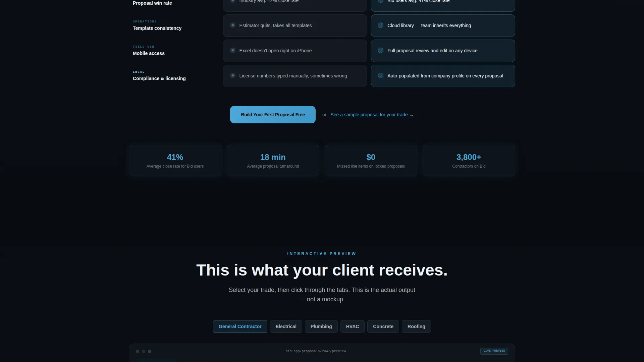Click the LIVE PREVIEW badge
Viewport: 644px width, 362px height.
pos(494,351)
